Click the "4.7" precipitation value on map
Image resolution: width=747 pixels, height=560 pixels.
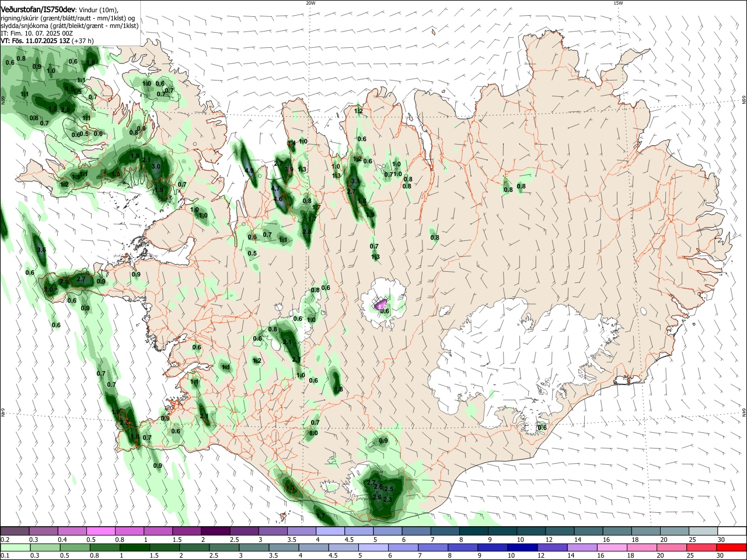(x=276, y=188)
